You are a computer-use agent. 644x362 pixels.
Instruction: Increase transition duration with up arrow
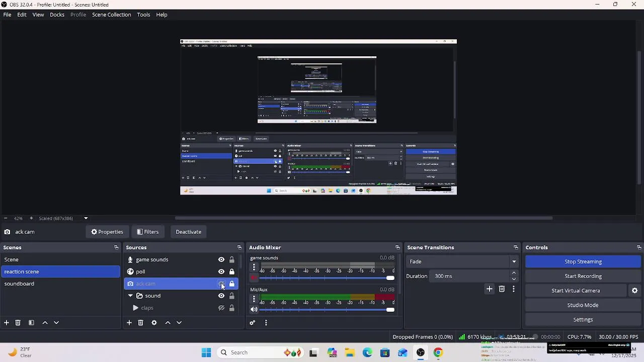pos(514,273)
